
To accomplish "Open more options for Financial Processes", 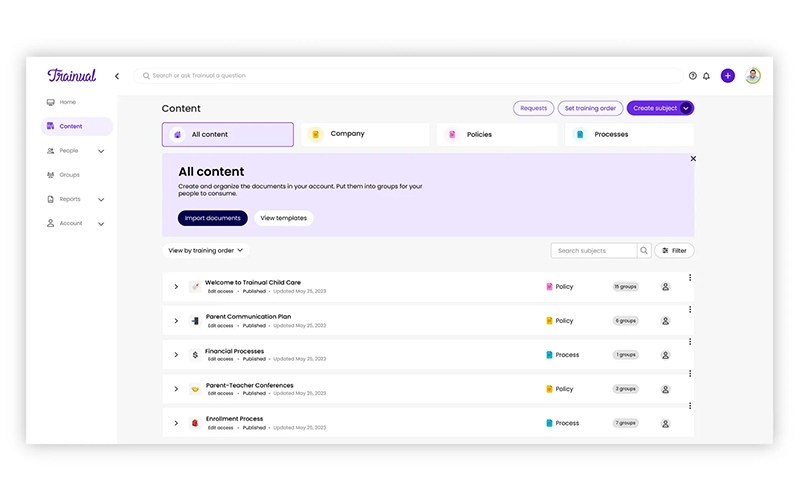I will [690, 342].
